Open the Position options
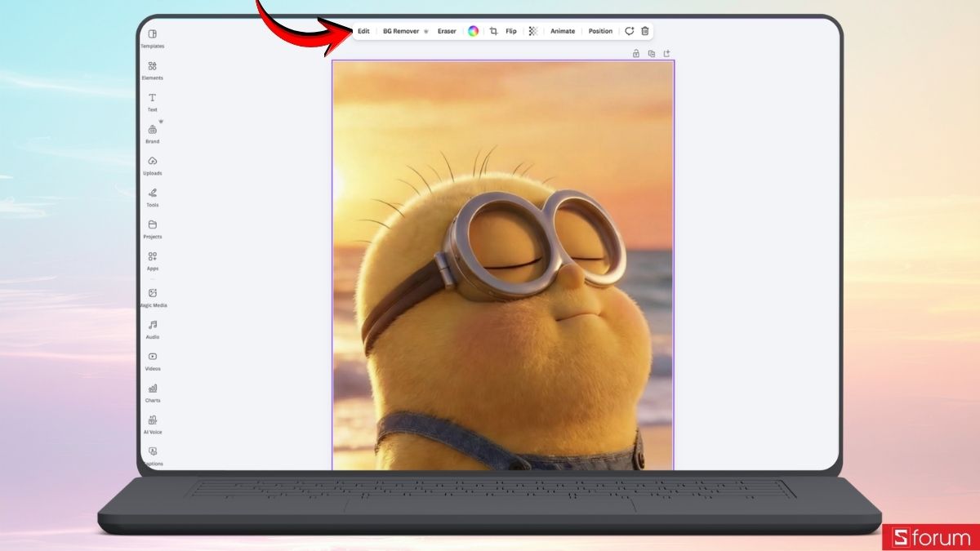The height and width of the screenshot is (551, 980). tap(600, 31)
